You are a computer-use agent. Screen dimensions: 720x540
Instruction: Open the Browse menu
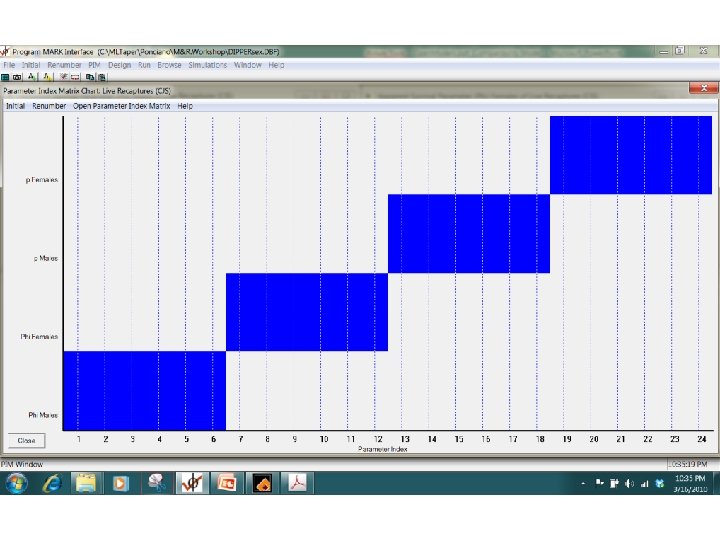(x=169, y=65)
